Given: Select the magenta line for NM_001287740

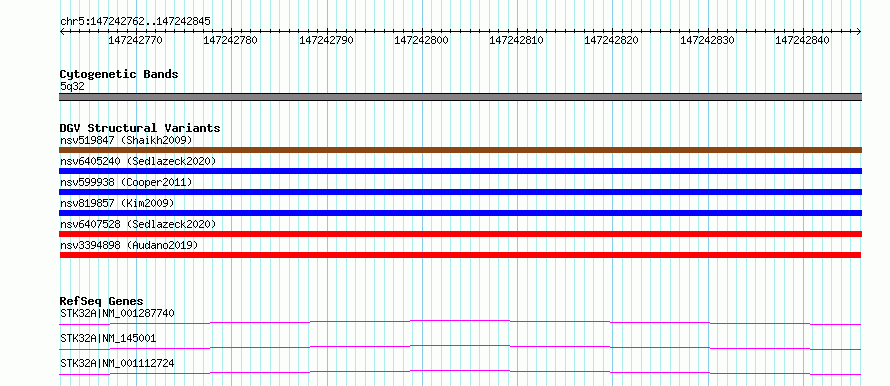Looking at the screenshot, I should click(460, 322).
